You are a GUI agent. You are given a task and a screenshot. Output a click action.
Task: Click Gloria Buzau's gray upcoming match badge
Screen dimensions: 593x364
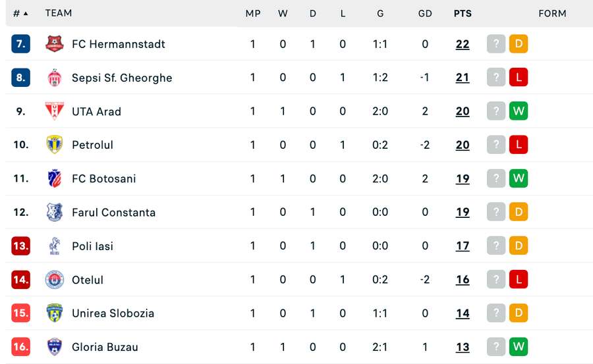(x=496, y=347)
